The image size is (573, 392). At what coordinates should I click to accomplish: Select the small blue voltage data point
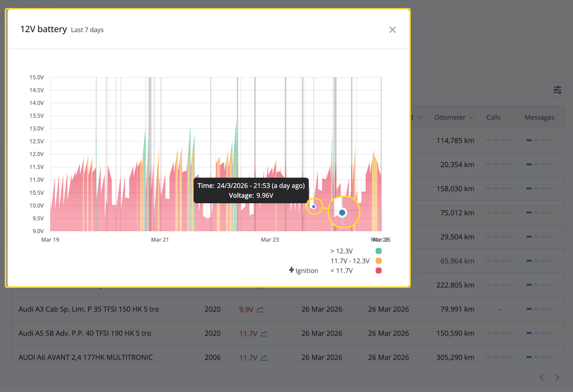(314, 207)
